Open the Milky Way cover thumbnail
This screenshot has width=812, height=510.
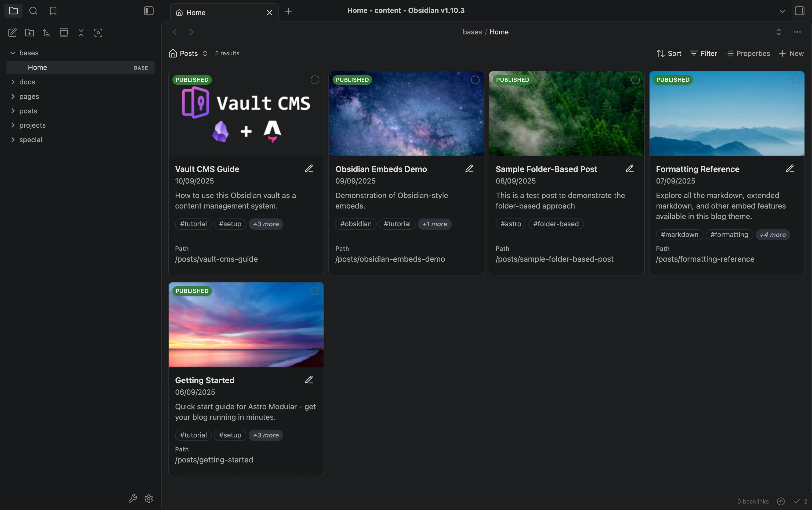click(x=406, y=114)
